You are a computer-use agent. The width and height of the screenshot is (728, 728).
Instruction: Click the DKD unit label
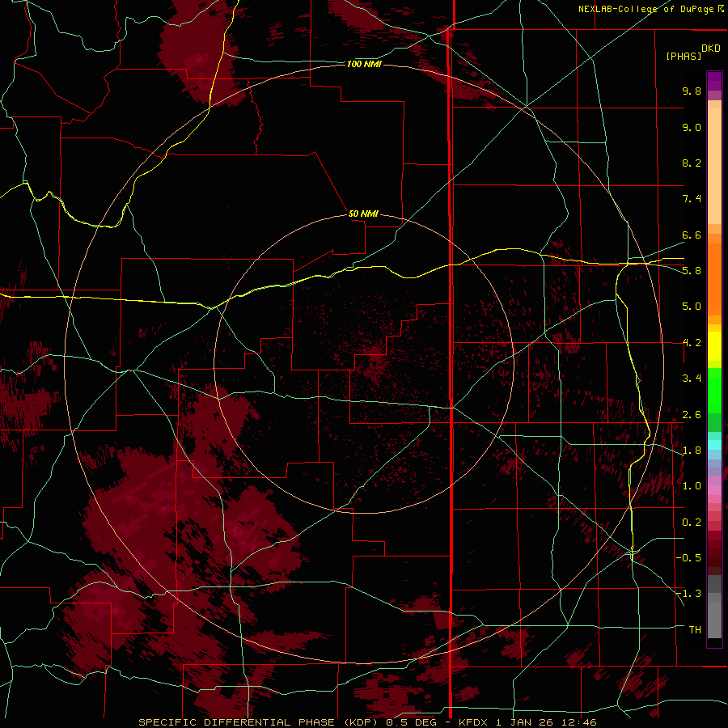[x=711, y=49]
